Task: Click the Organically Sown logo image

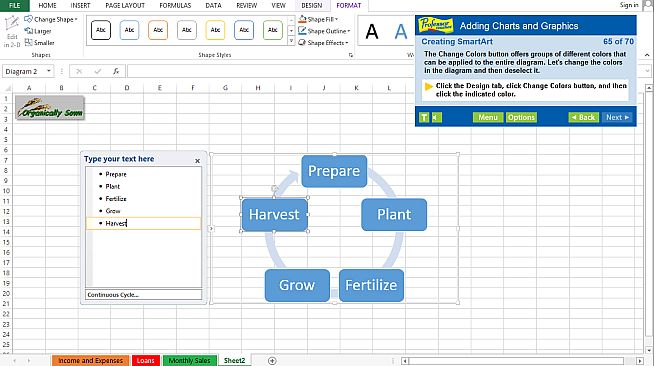Action: pyautogui.click(x=50, y=108)
